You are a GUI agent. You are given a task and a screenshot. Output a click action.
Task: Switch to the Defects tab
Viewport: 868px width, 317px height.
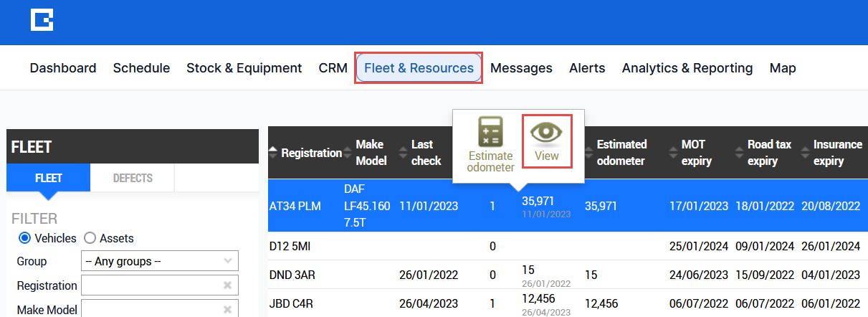pyautogui.click(x=133, y=178)
